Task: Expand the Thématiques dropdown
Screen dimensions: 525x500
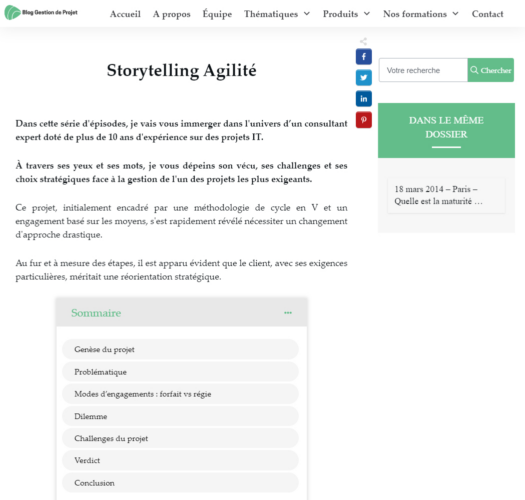Action: click(277, 14)
